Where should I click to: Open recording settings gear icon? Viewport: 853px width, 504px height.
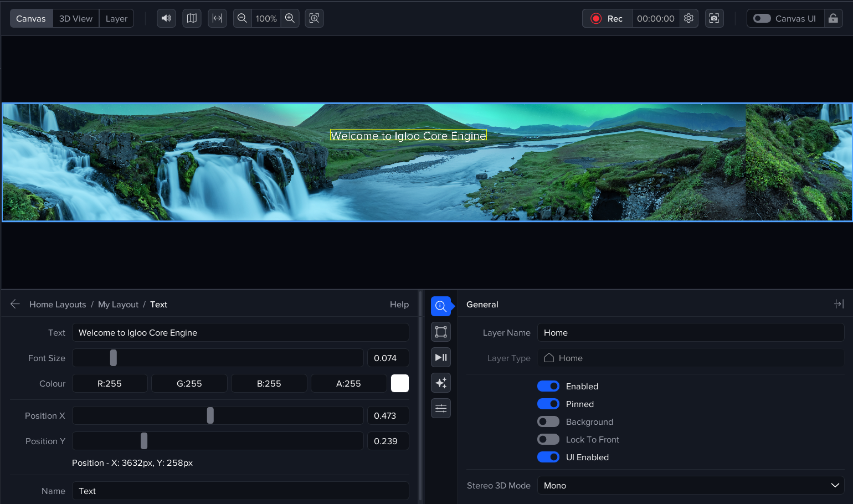(688, 18)
